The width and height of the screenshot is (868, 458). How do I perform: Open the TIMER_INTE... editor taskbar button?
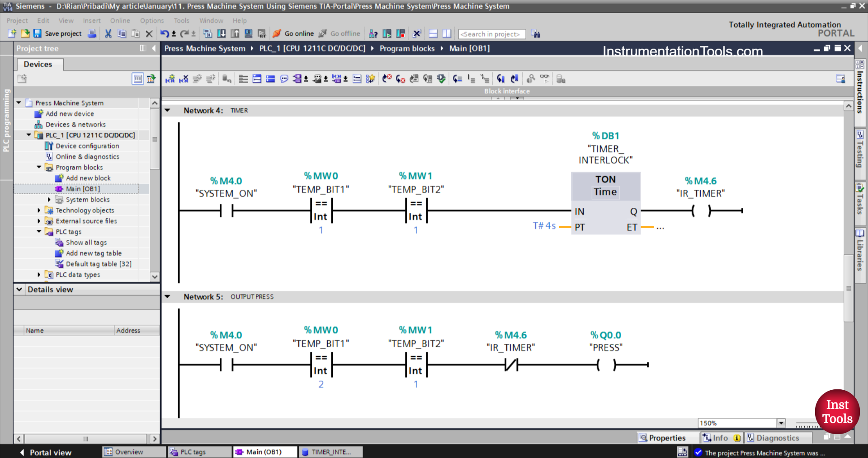tap(331, 452)
